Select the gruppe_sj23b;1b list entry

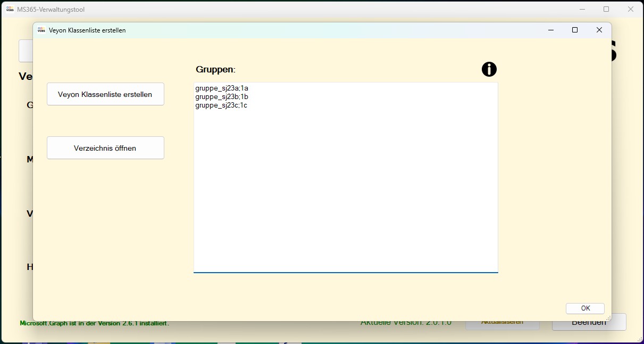[222, 96]
